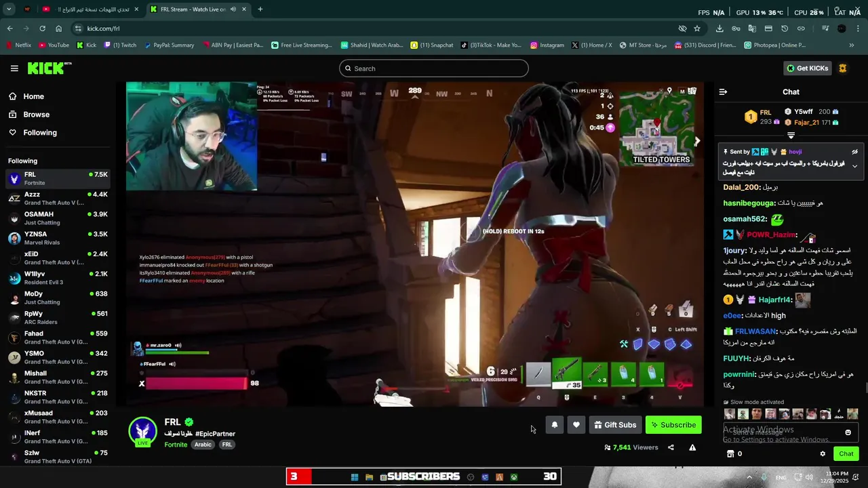Click the FRL tag chip

[227, 445]
